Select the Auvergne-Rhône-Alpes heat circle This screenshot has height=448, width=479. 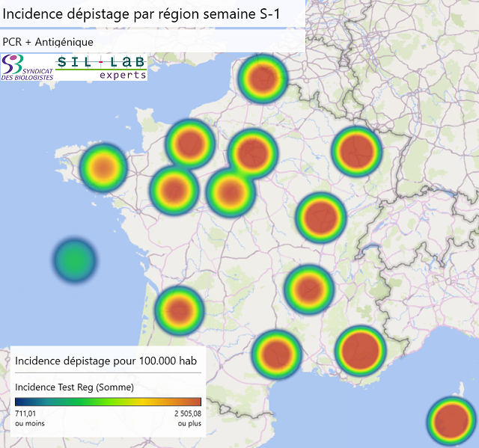[309, 289]
